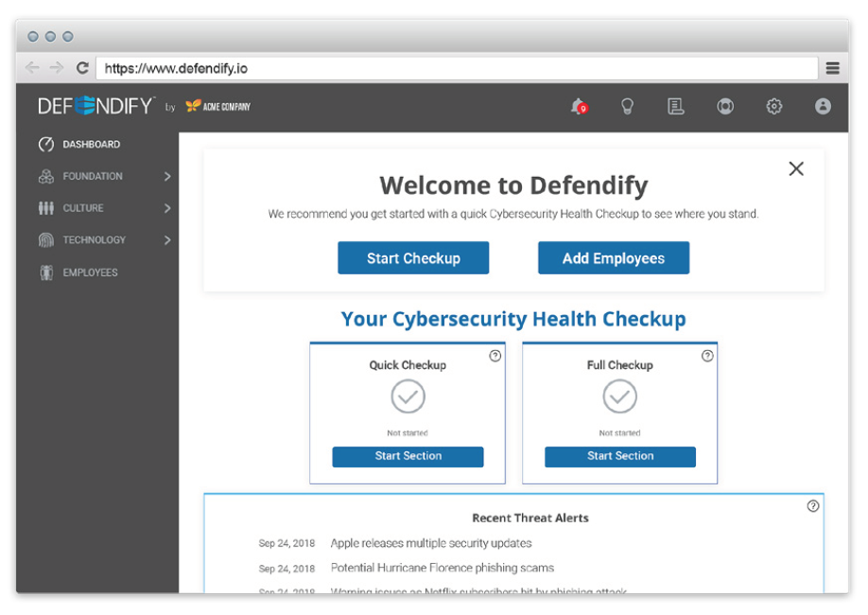Open the user profile avatar icon

823,106
